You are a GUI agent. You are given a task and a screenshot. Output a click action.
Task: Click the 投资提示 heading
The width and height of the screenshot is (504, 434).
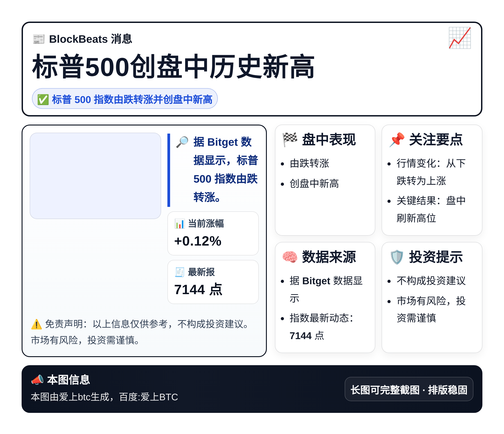coord(435,257)
